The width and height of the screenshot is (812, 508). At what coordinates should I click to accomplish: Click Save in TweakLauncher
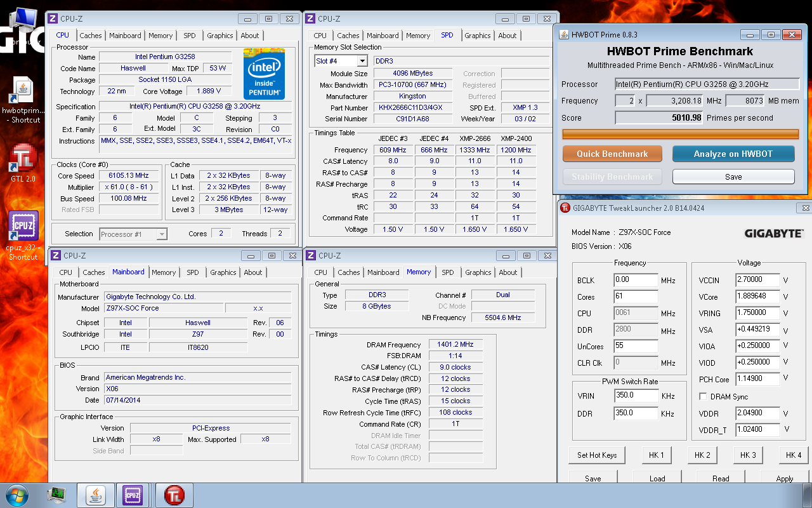pos(593,478)
